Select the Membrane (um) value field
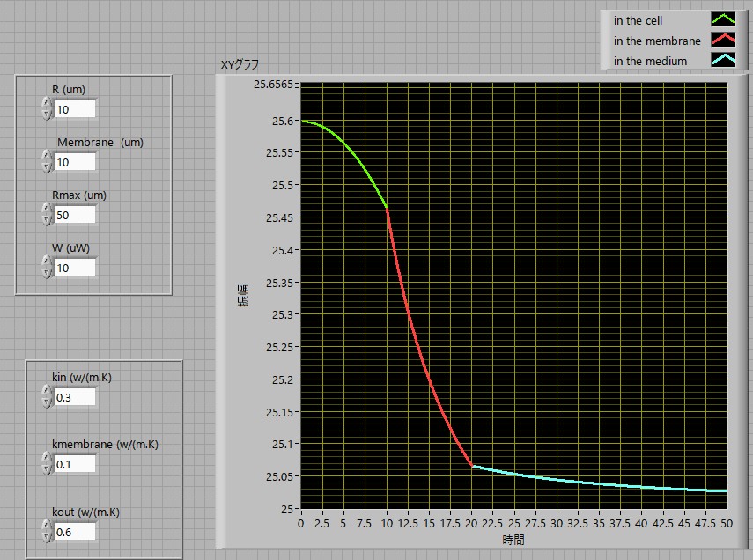The width and height of the screenshot is (753, 560). 75,162
